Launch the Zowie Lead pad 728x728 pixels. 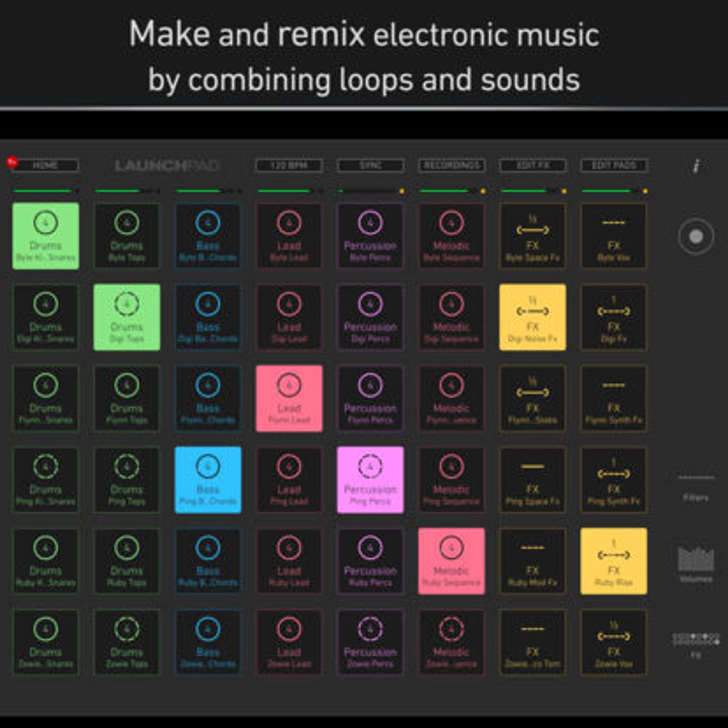[289, 642]
